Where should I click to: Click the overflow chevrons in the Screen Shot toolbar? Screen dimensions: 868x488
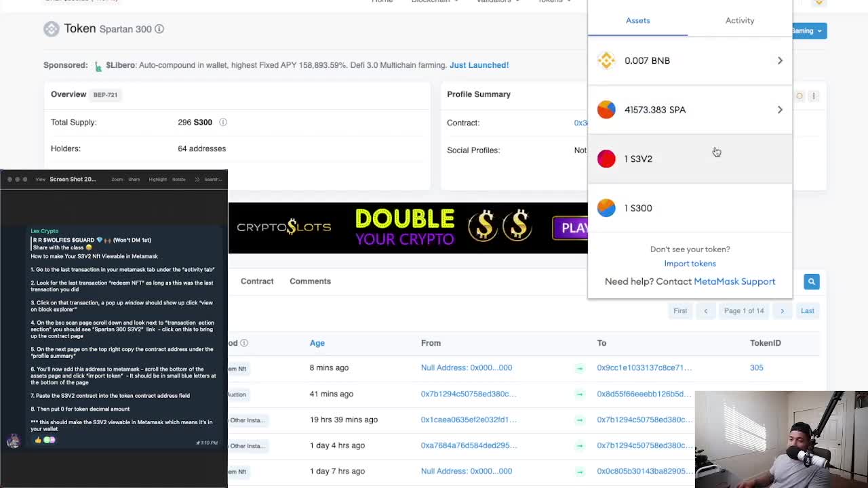(x=197, y=180)
